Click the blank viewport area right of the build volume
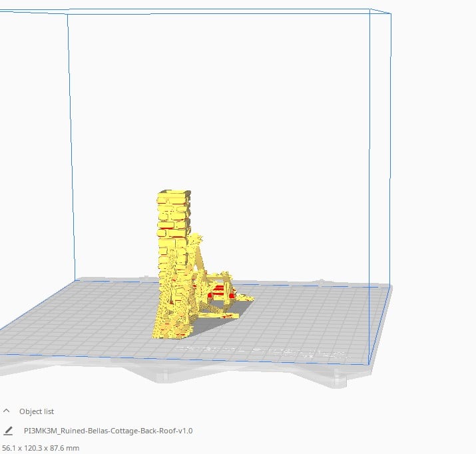The width and height of the screenshot is (476, 454). point(433,166)
